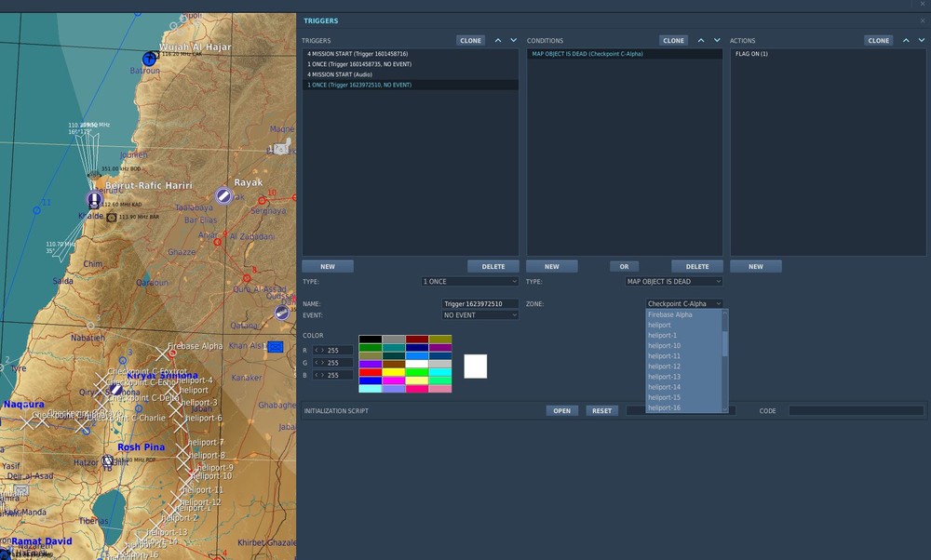This screenshot has height=560, width=931.
Task: Move selected trigger up with arrow
Action: [x=498, y=41]
